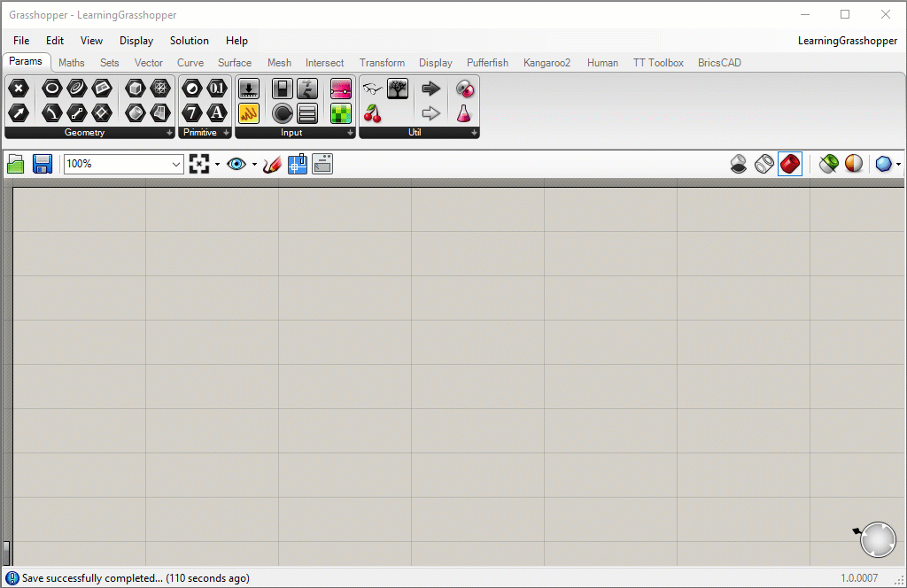Open the Solution menu
Screen dimensions: 907x588
pyautogui.click(x=189, y=41)
